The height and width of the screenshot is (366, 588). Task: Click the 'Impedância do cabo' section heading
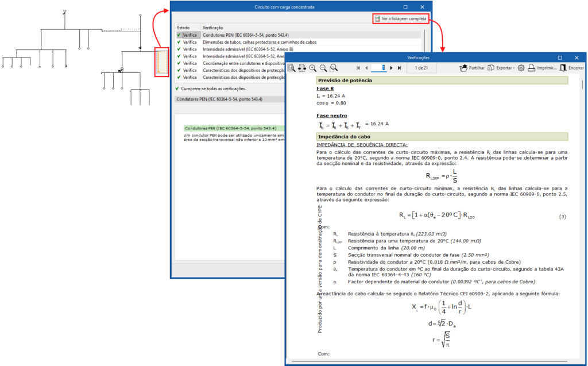click(442, 137)
